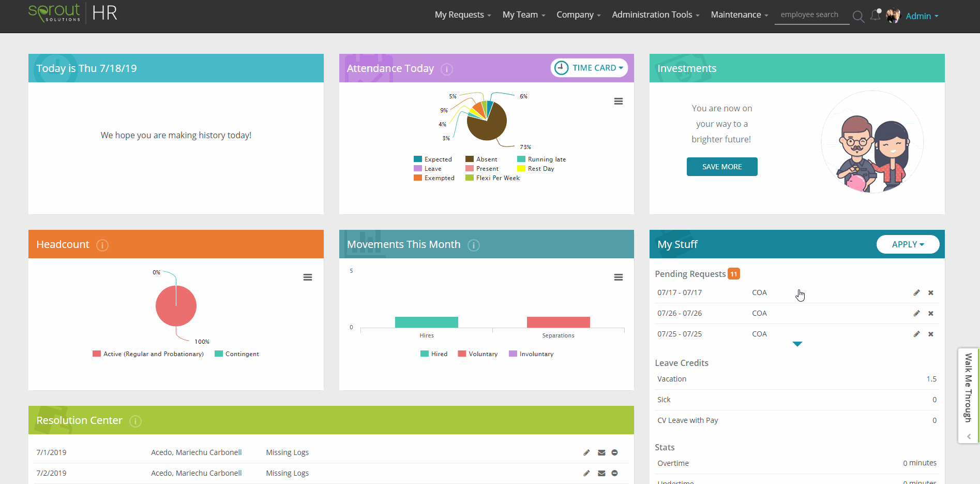The image size is (980, 484).
Task: Open the Movements This Month chart menu
Action: (x=618, y=277)
